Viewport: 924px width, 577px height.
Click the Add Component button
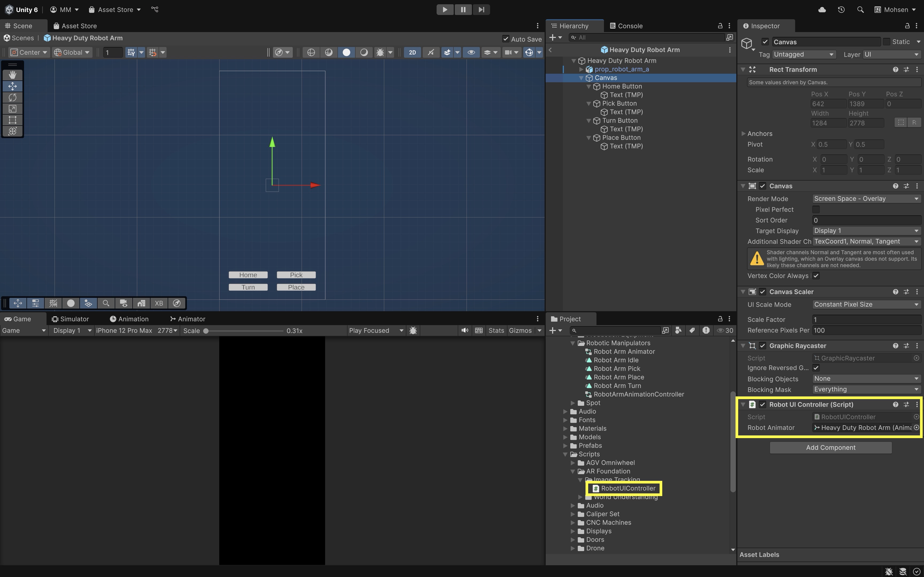830,448
